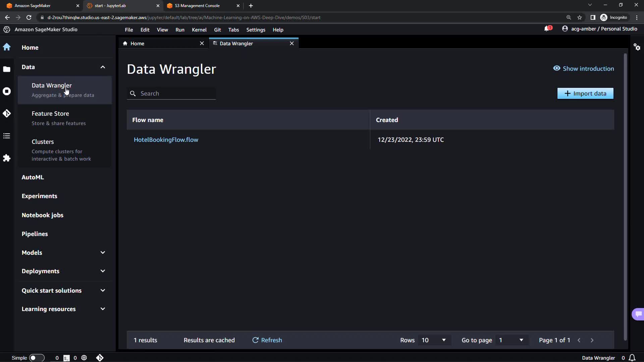Click the Import data button
Image resolution: width=644 pixels, height=362 pixels.
pos(585,94)
